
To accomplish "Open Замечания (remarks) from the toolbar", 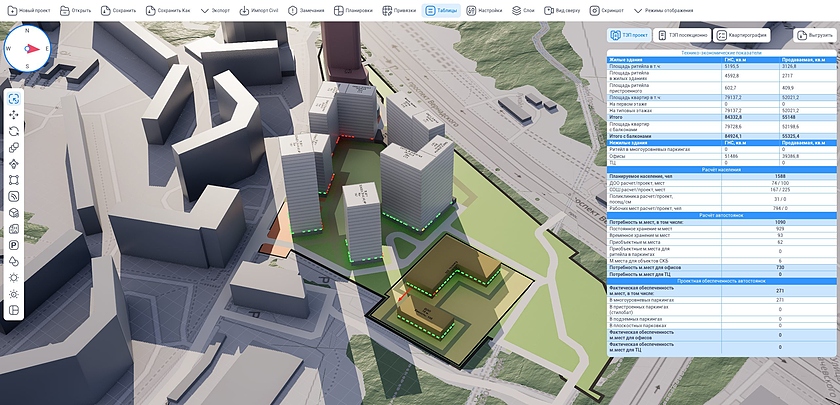I will click(x=307, y=9).
